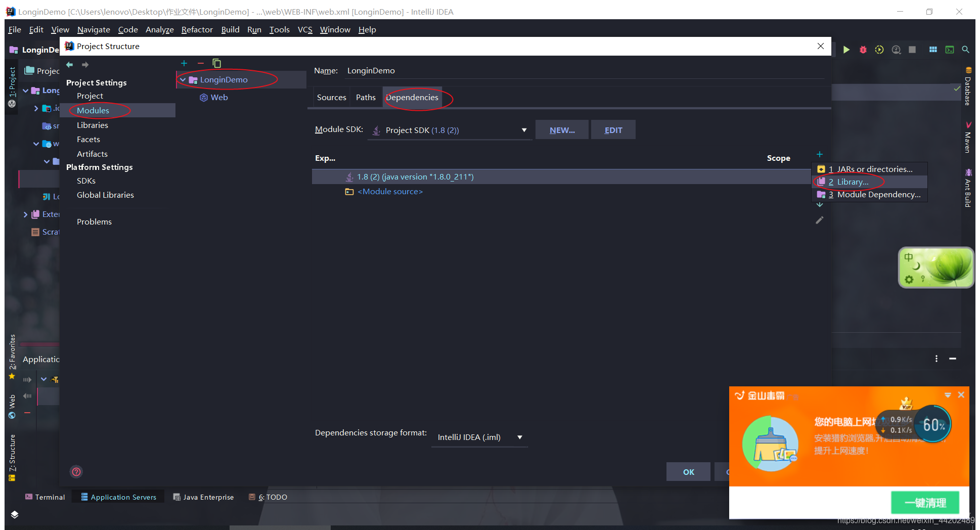Open the Application Servers tool window tab

pyautogui.click(x=118, y=497)
